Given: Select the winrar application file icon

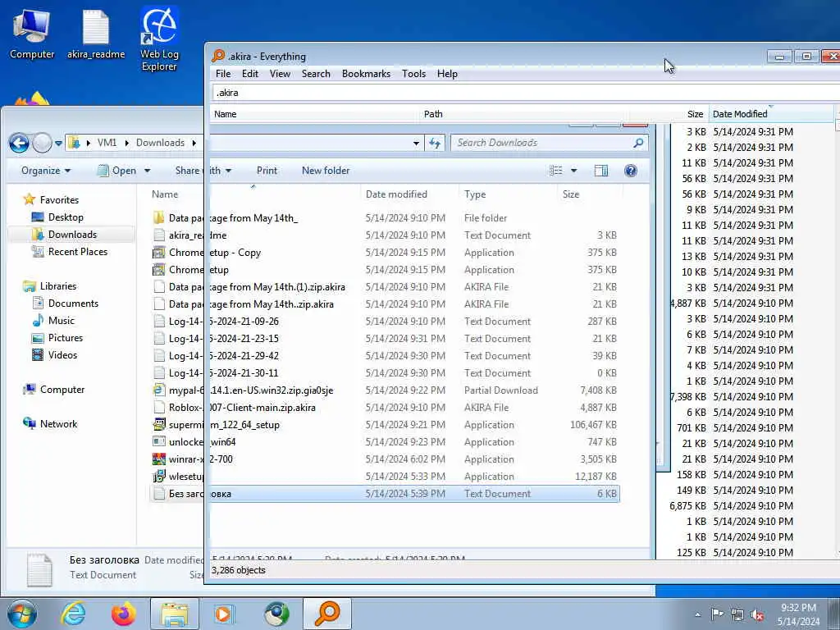Looking at the screenshot, I should point(158,459).
